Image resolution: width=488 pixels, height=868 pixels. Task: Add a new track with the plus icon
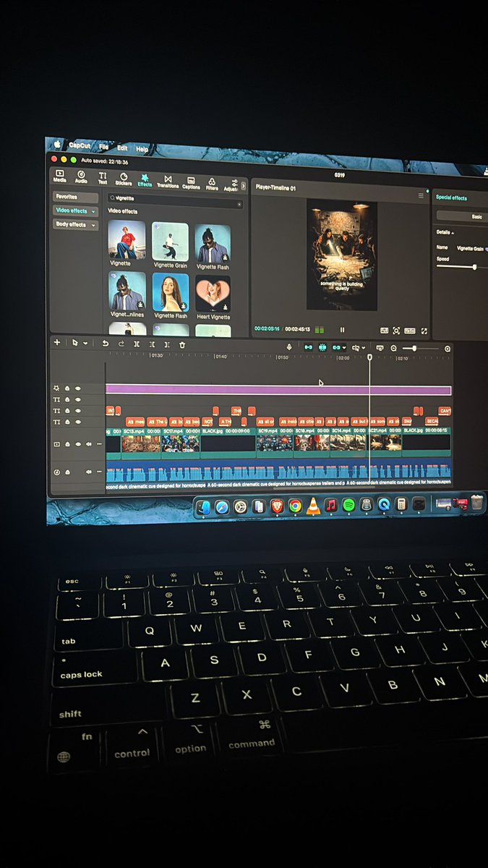point(57,341)
